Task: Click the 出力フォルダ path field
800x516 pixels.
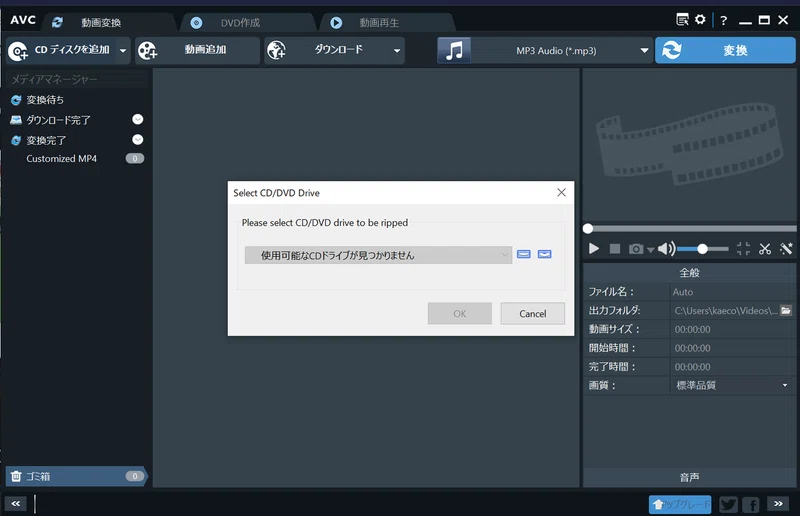Action: (724, 310)
